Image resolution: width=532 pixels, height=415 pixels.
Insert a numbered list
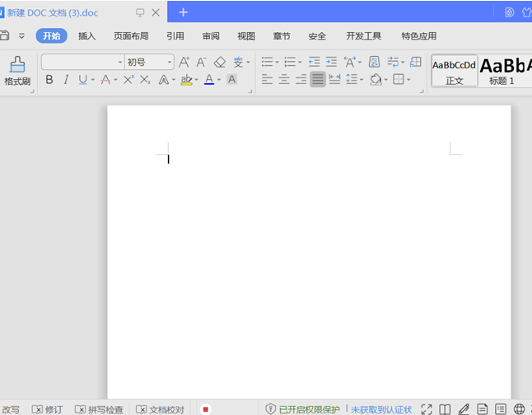pos(290,62)
